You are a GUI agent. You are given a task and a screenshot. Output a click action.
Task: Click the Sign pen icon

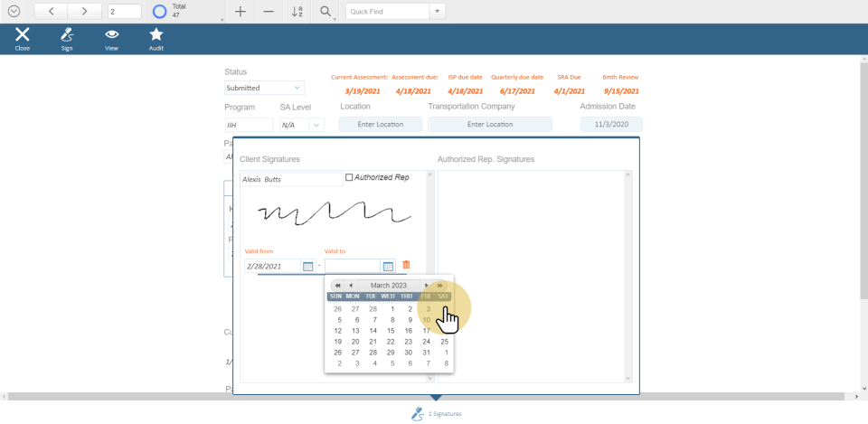click(x=67, y=38)
